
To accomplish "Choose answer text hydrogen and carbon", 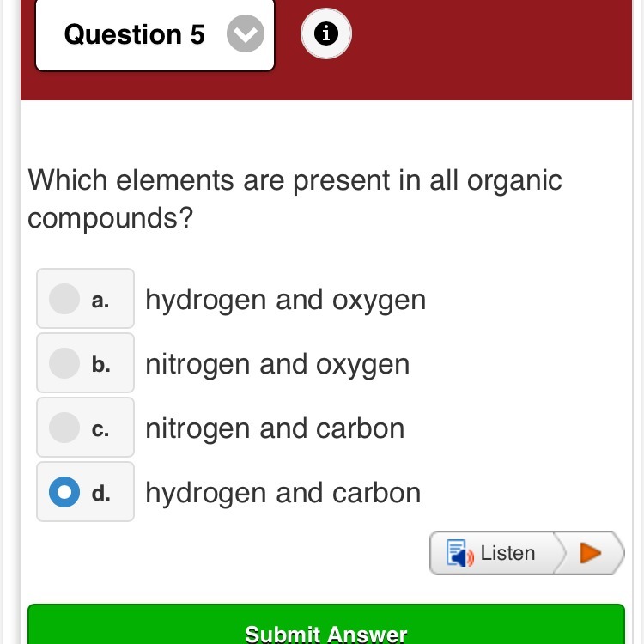I will point(283,493).
